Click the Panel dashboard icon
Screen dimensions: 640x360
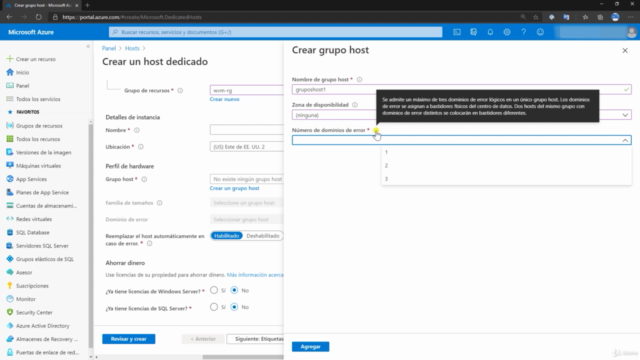10,86
